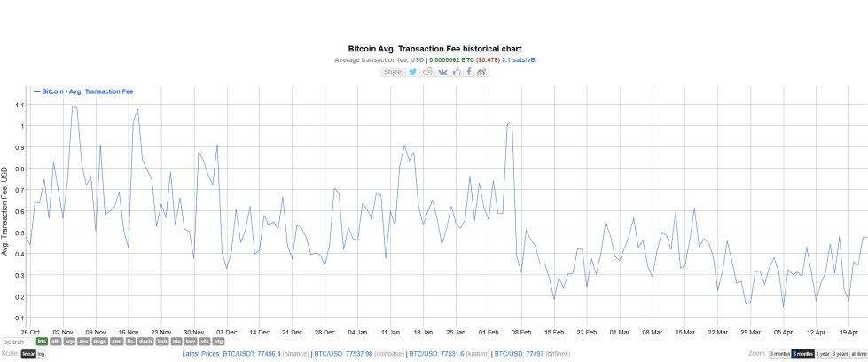
Task: Share chart on Twitter
Action: 413,71
